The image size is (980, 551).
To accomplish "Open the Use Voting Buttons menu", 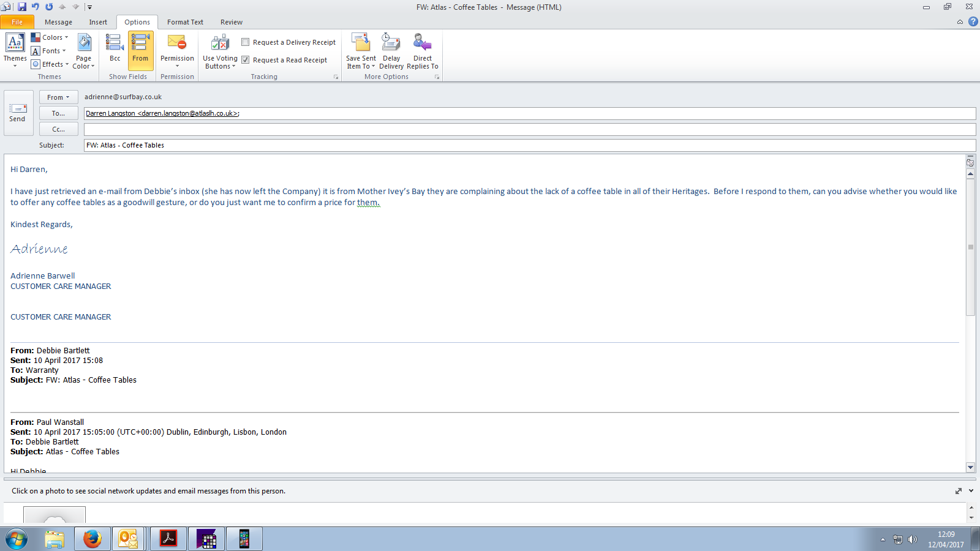I will (x=220, y=51).
